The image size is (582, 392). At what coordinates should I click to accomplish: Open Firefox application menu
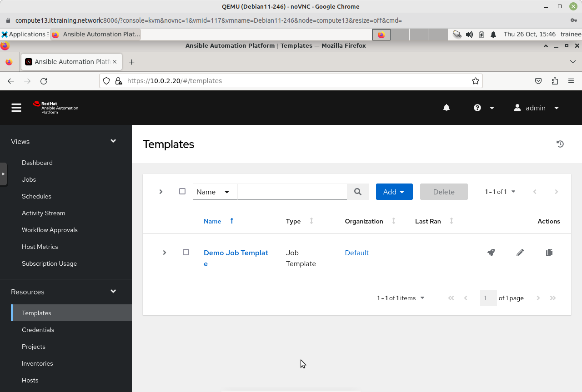click(571, 81)
